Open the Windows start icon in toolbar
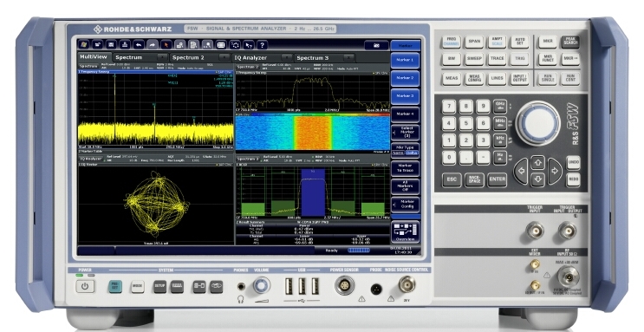This screenshot has width=644, height=332. pyautogui.click(x=84, y=45)
